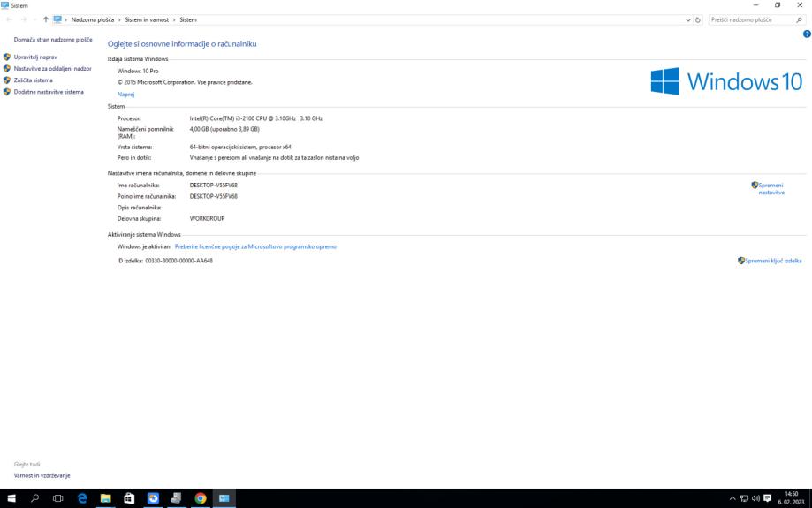812x508 pixels.
Task: Select the product ID 00330-80000-00000-AA648
Action: [178, 261]
